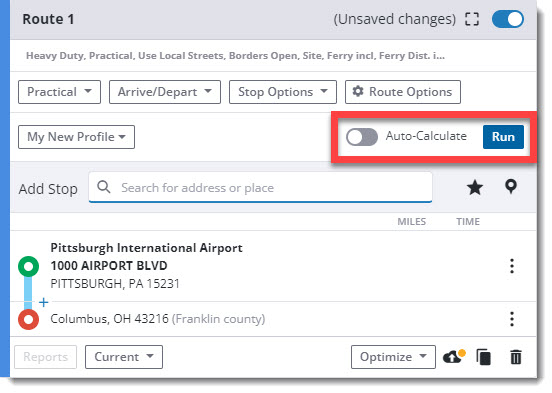Click the duplicate route copy icon
The image size is (552, 393).
tap(483, 357)
